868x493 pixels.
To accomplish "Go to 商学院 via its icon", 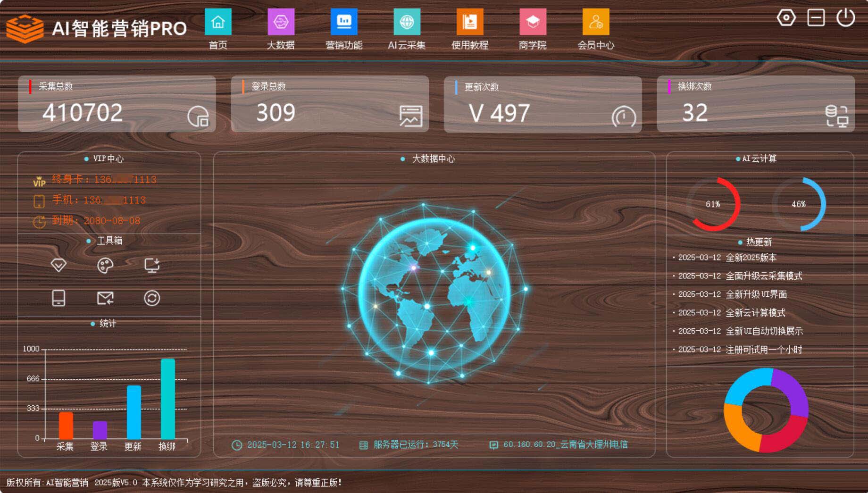I will [533, 22].
